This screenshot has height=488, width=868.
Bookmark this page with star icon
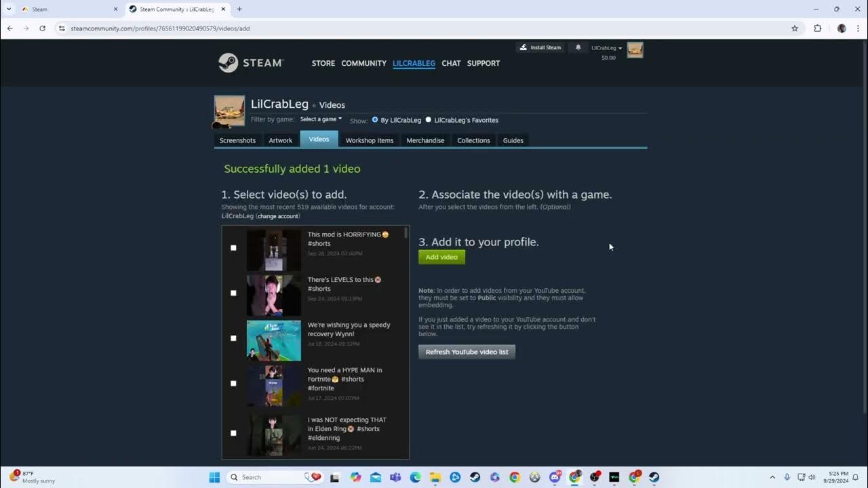[x=795, y=28]
